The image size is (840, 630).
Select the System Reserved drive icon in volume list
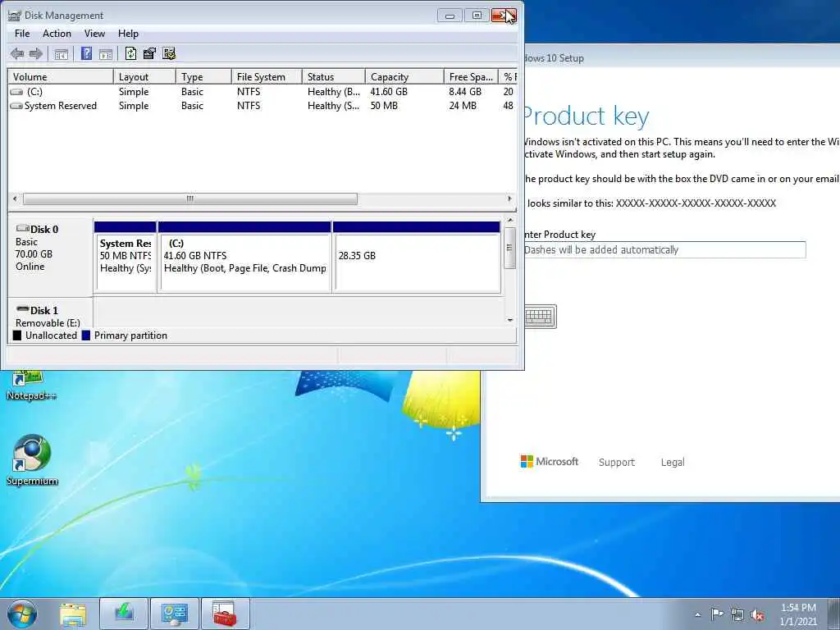tap(16, 106)
